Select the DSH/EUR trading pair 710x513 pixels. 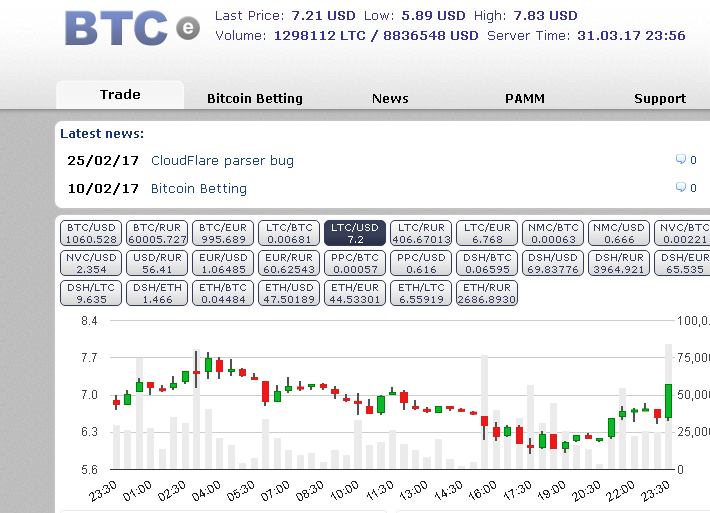point(682,263)
